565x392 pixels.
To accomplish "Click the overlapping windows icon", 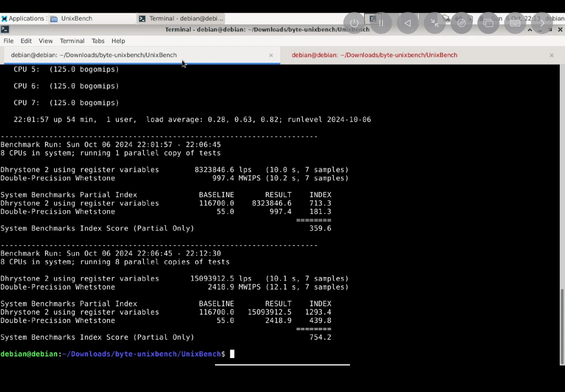I will pyautogui.click(x=488, y=23).
